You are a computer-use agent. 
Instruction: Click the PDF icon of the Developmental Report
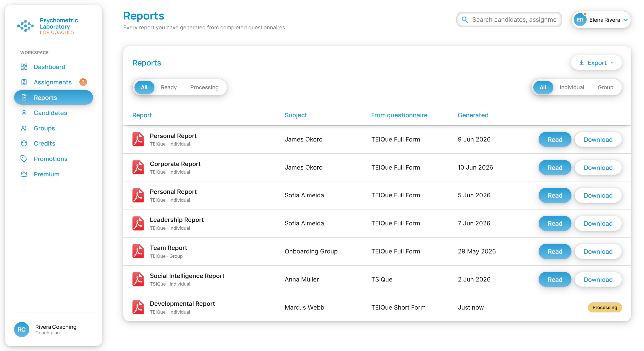138,307
